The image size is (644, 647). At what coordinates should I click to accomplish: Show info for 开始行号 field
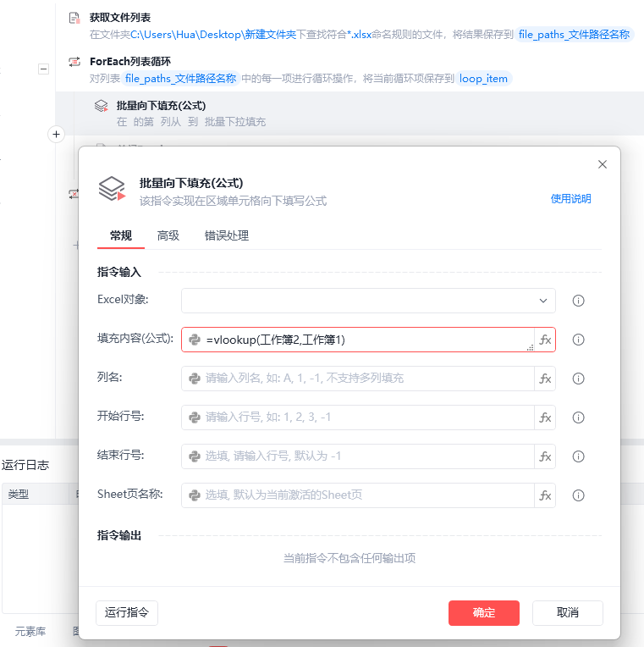point(579,418)
